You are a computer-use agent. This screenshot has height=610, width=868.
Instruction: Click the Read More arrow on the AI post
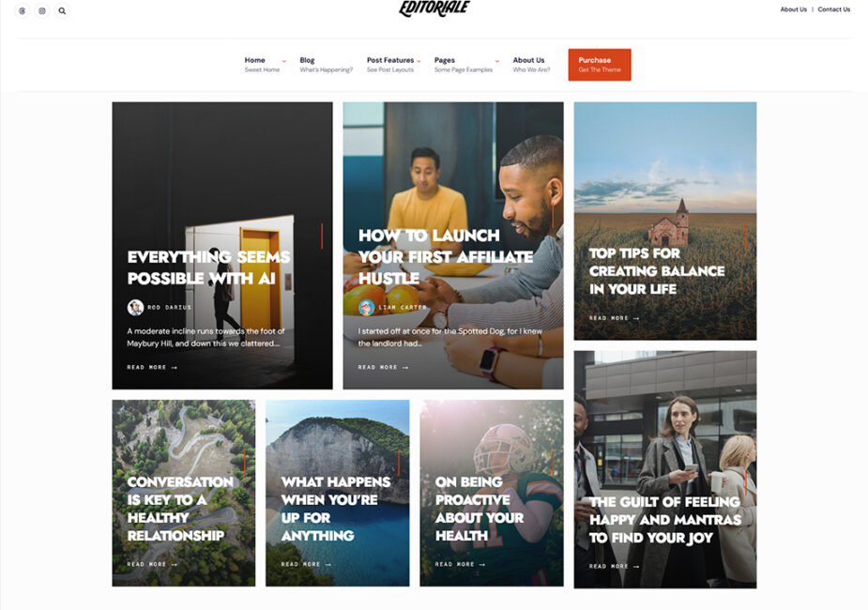(175, 368)
